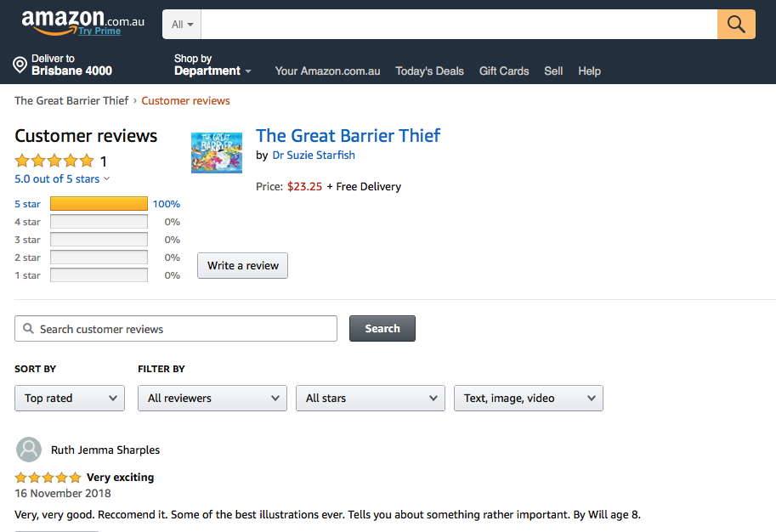Click the delivery location pin icon
The height and width of the screenshot is (532, 776).
tap(20, 65)
